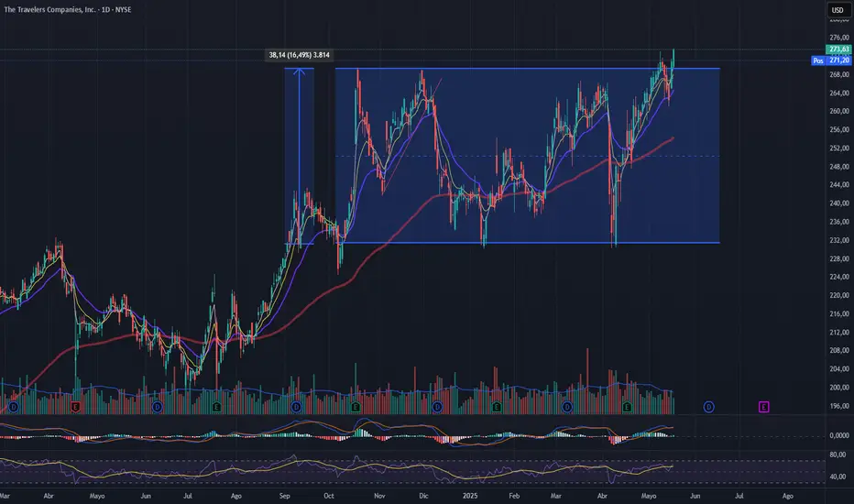Click the 244,00 price axis value
This screenshot has height=504, width=854.
tap(838, 185)
